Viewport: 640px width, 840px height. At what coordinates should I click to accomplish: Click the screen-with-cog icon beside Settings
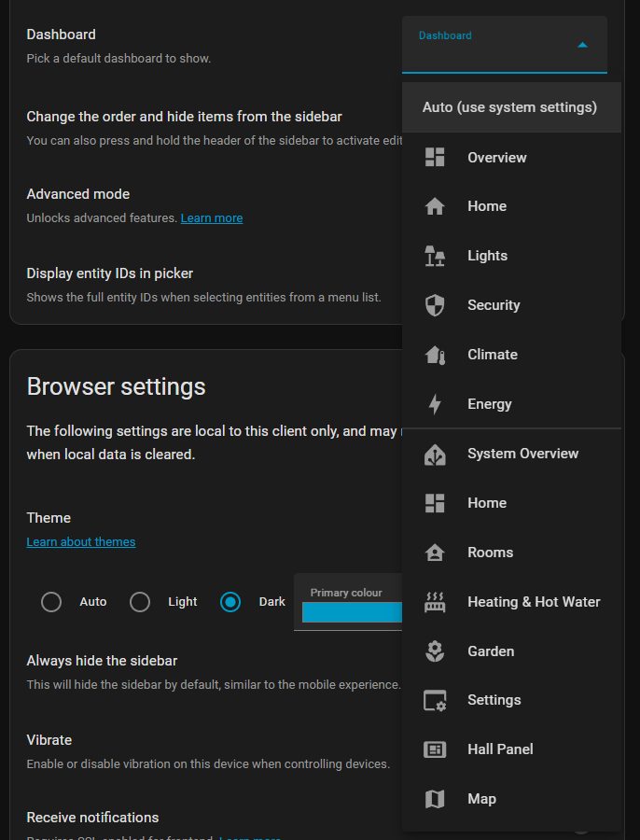(435, 700)
